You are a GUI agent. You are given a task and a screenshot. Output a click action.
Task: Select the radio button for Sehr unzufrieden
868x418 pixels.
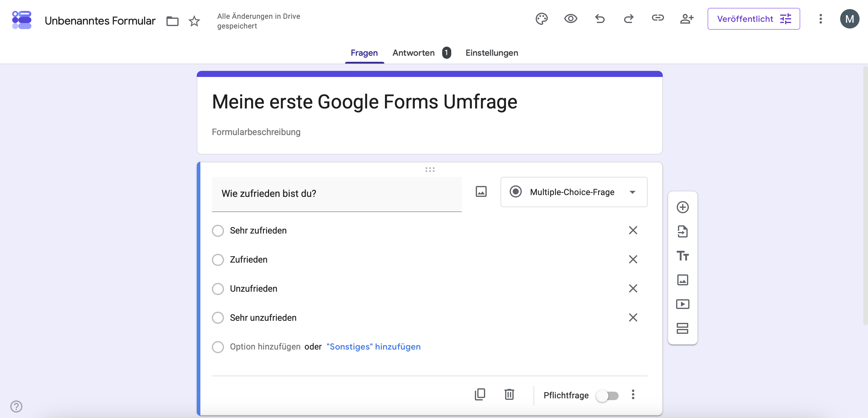tap(218, 318)
